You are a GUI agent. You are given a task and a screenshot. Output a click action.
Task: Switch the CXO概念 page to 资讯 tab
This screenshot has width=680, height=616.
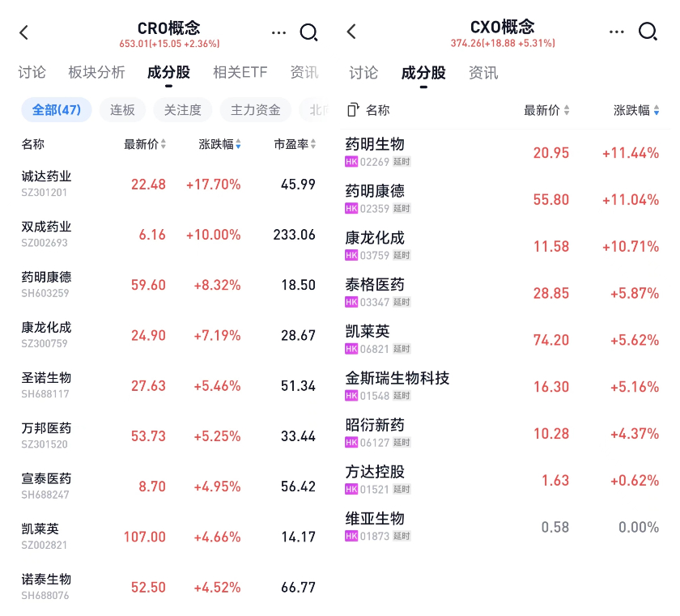tap(483, 73)
